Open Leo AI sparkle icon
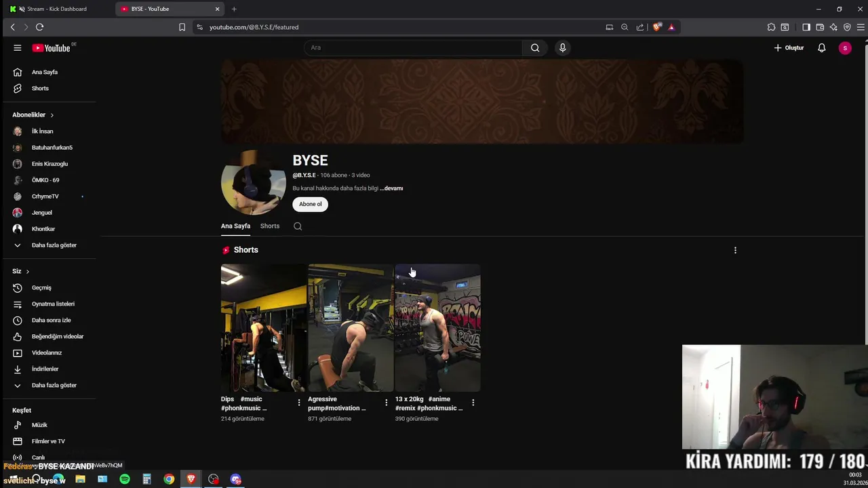This screenshot has height=488, width=868. pos(833,27)
